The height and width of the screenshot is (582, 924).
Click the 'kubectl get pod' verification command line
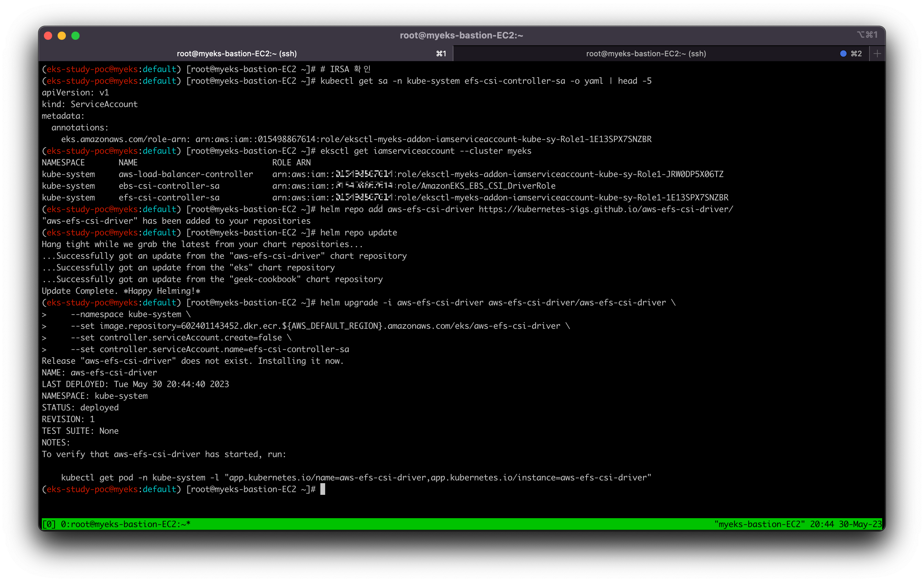point(356,478)
